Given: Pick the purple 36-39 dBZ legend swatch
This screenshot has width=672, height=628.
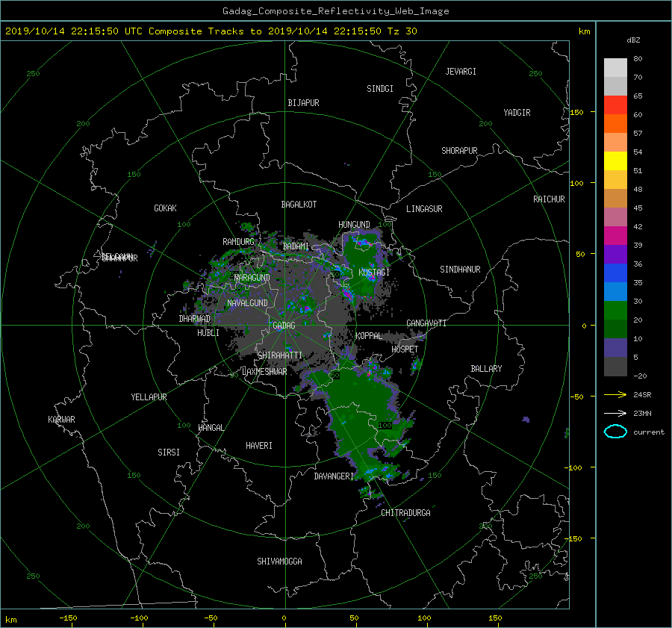Looking at the screenshot, I should click(x=615, y=254).
